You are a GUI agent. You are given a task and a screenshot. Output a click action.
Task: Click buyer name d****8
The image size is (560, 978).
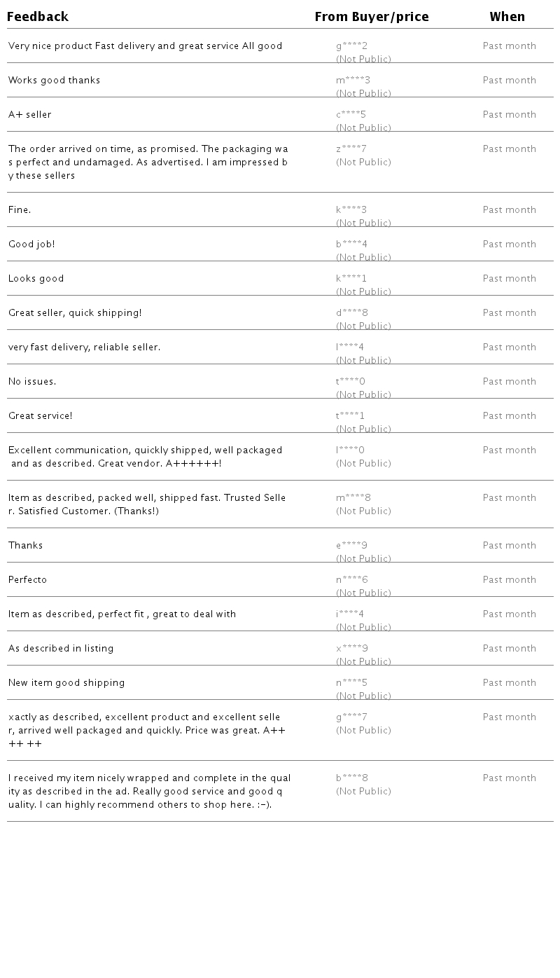[x=351, y=313]
